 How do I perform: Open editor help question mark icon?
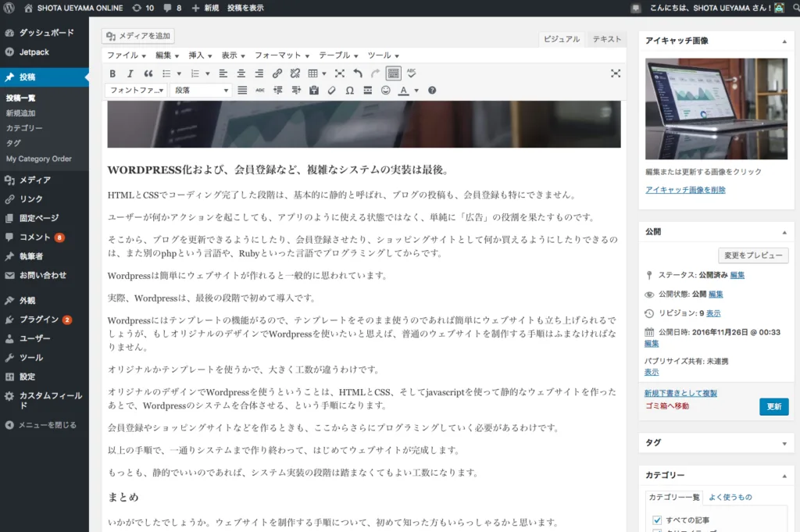(x=432, y=91)
